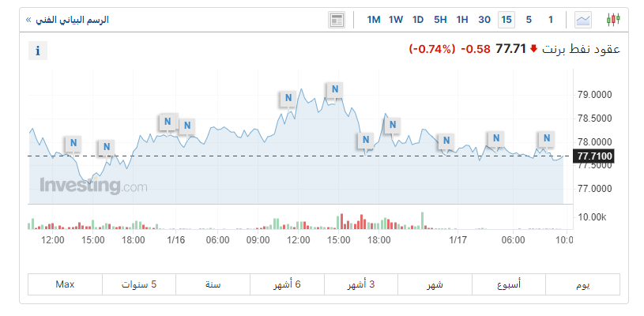Switch to candlestick chart type

pyautogui.click(x=613, y=20)
